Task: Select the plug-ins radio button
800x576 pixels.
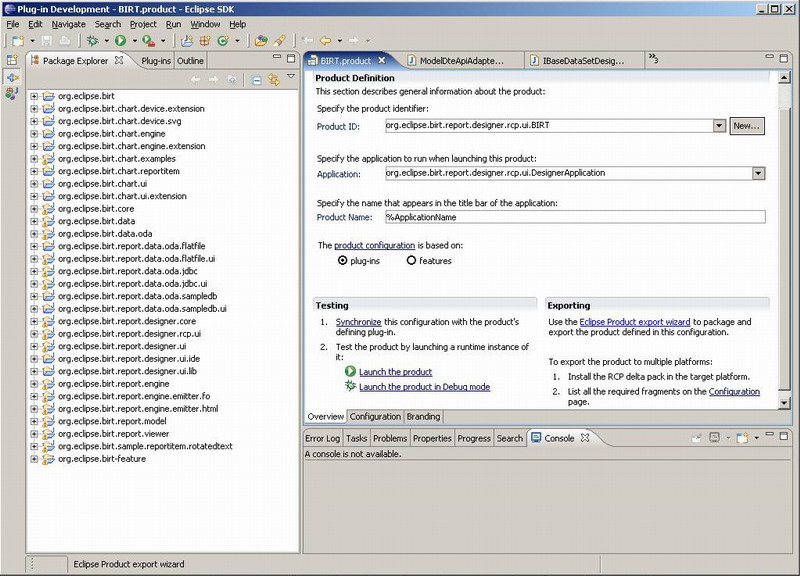Action: click(x=342, y=261)
